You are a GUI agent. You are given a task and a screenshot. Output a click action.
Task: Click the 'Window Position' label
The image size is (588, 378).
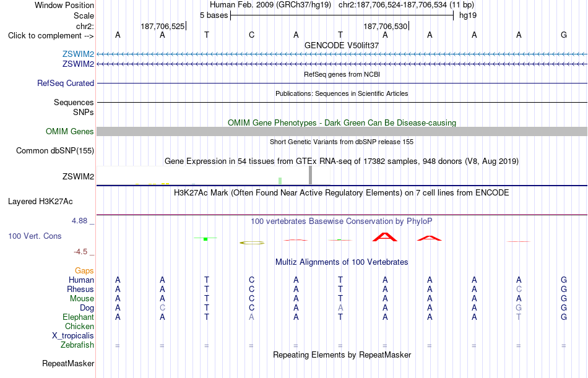pos(64,5)
